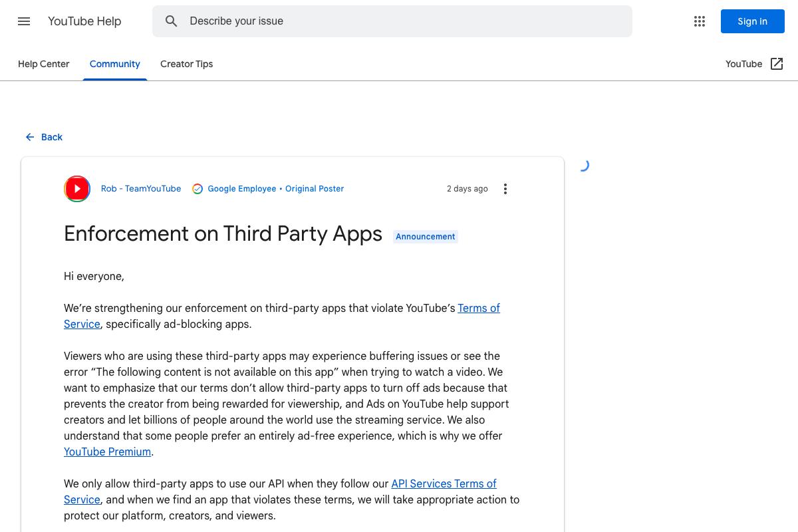Viewport: 798px width, 532px height.
Task: Click the back arrow icon
Action: 30,137
